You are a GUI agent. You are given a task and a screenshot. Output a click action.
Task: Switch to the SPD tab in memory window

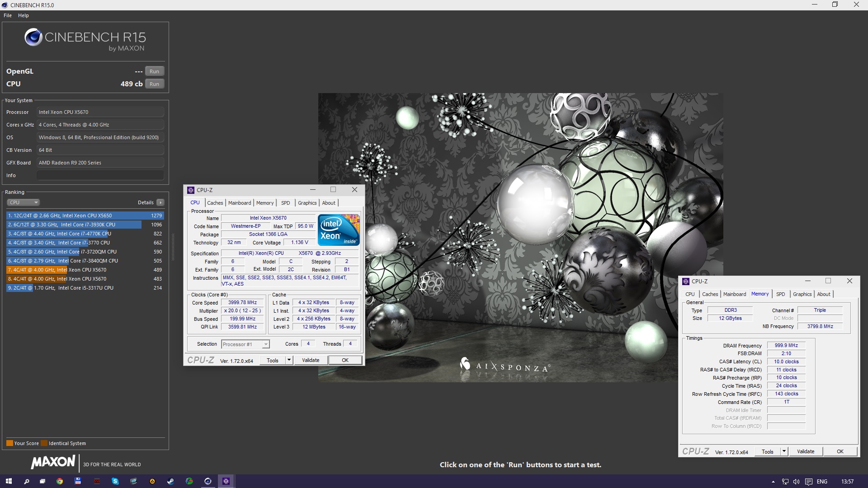(x=780, y=294)
